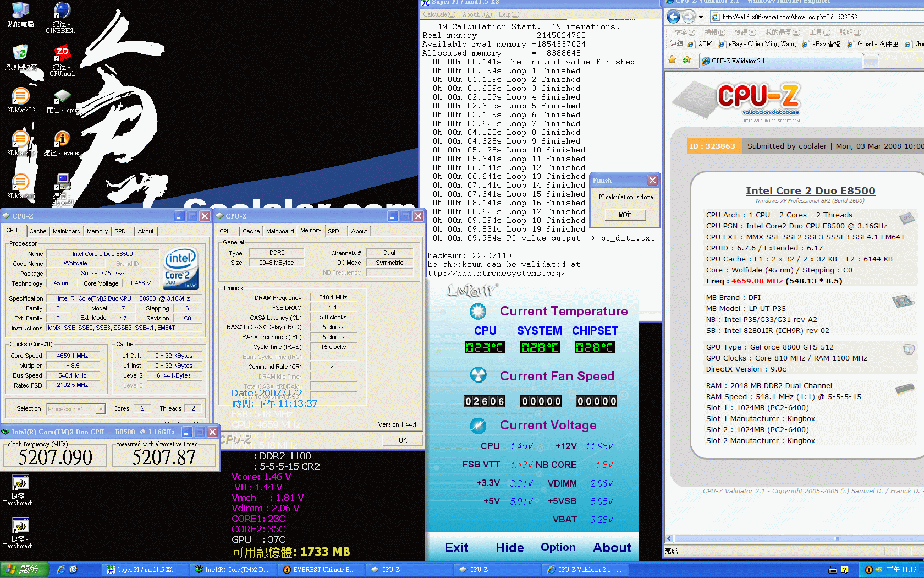This screenshot has width=924, height=578.
Task: Click the 5207.090 clock frequency reading
Action: (x=55, y=457)
